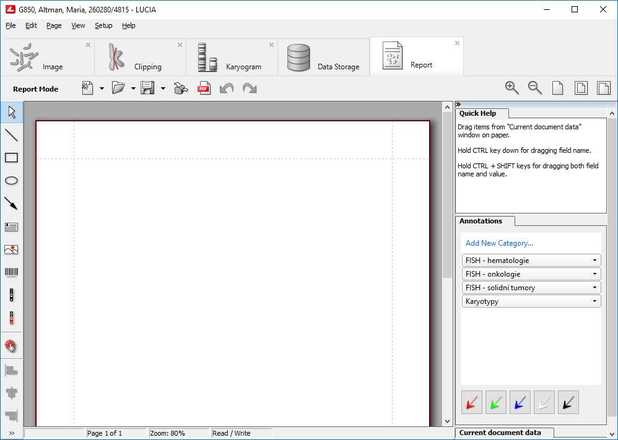618x440 pixels.
Task: Expand FISH - hematologie category
Action: click(x=595, y=261)
